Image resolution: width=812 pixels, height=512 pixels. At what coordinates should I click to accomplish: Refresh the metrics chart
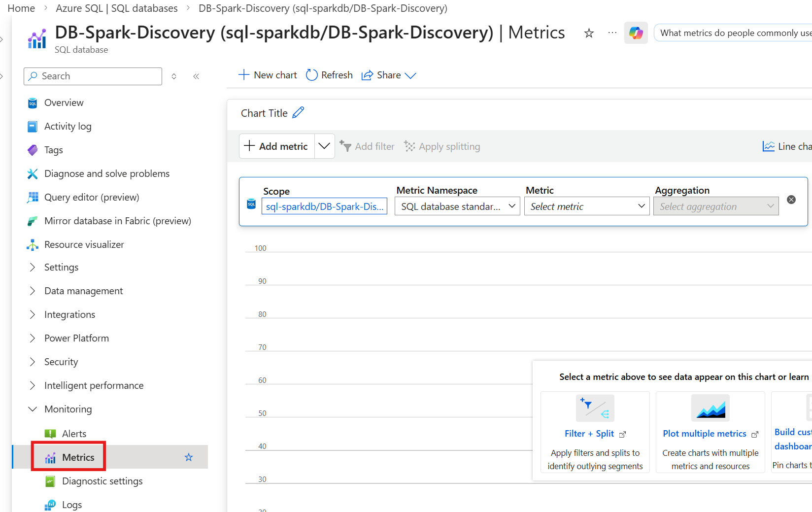coord(329,75)
